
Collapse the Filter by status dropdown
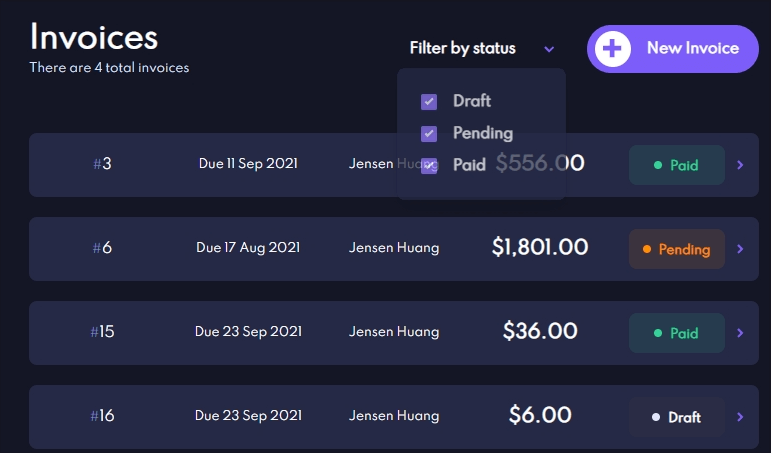pos(463,48)
